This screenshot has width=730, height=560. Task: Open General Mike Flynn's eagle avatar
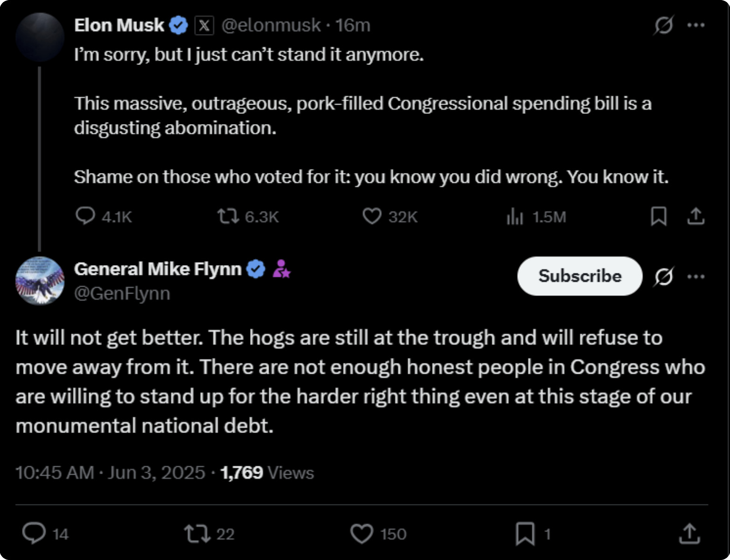(40, 280)
